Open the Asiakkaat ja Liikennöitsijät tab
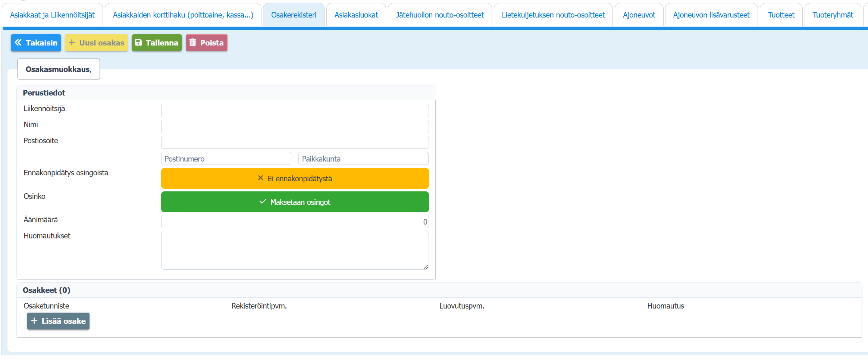The width and height of the screenshot is (868, 360). 52,15
